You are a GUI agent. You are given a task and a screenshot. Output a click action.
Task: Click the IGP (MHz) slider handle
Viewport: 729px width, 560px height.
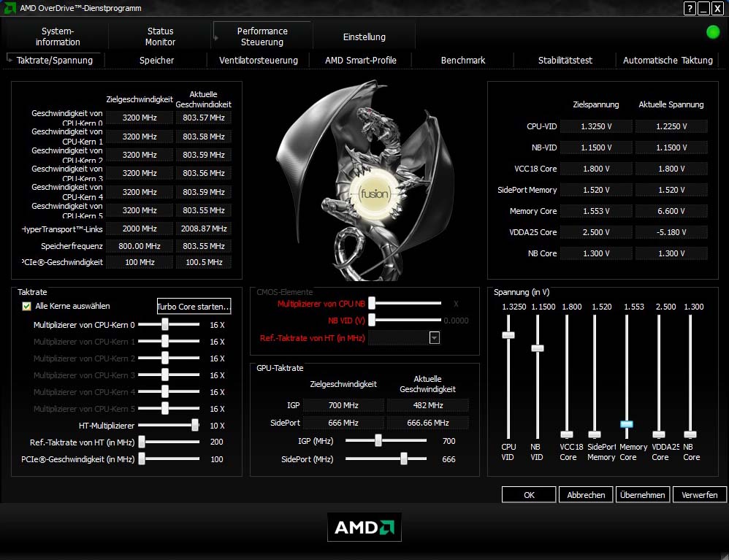click(x=378, y=440)
